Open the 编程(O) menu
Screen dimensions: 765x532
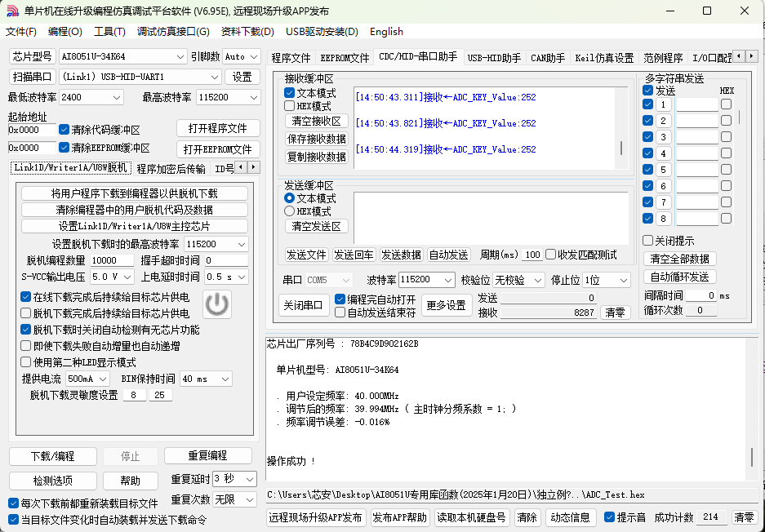click(x=65, y=32)
